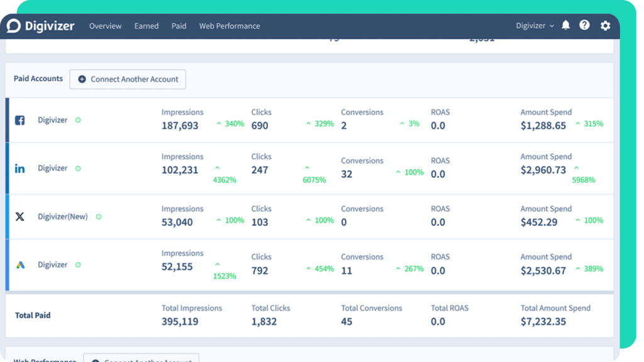Go to the Overview tab

(x=105, y=26)
